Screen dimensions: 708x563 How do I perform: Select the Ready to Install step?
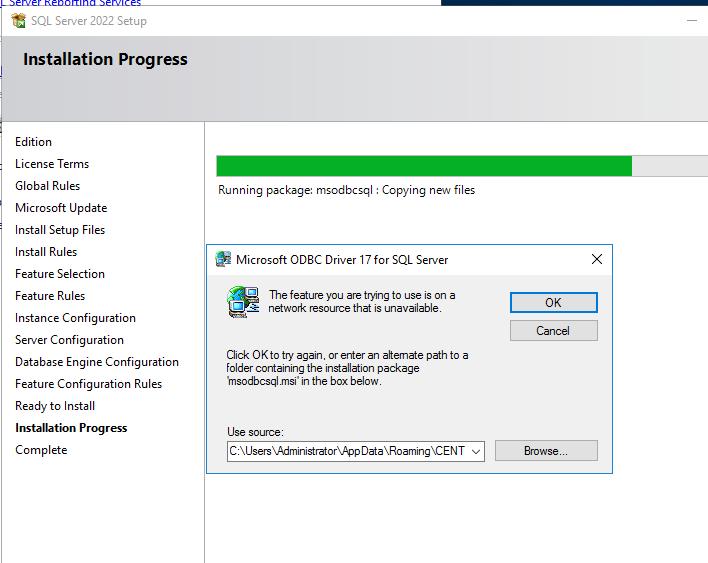55,406
